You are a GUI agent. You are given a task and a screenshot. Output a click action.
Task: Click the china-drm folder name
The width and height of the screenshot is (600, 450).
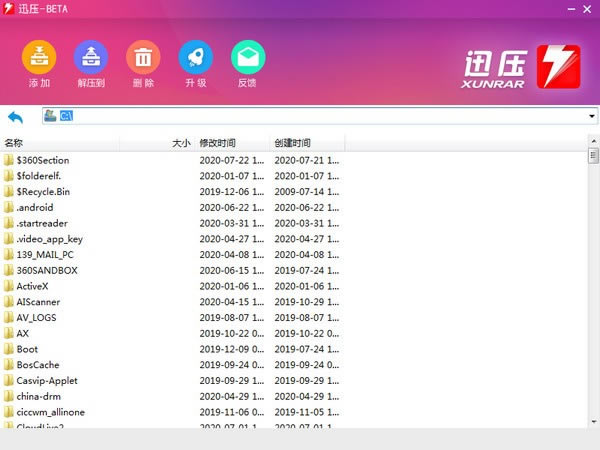39,396
